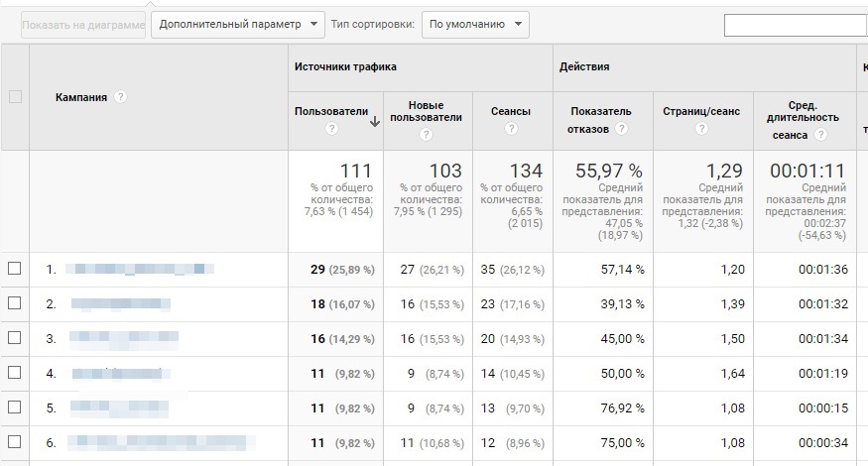Viewport: 868px width, 466px height.
Task: Focus the table search input field
Action: (796, 25)
